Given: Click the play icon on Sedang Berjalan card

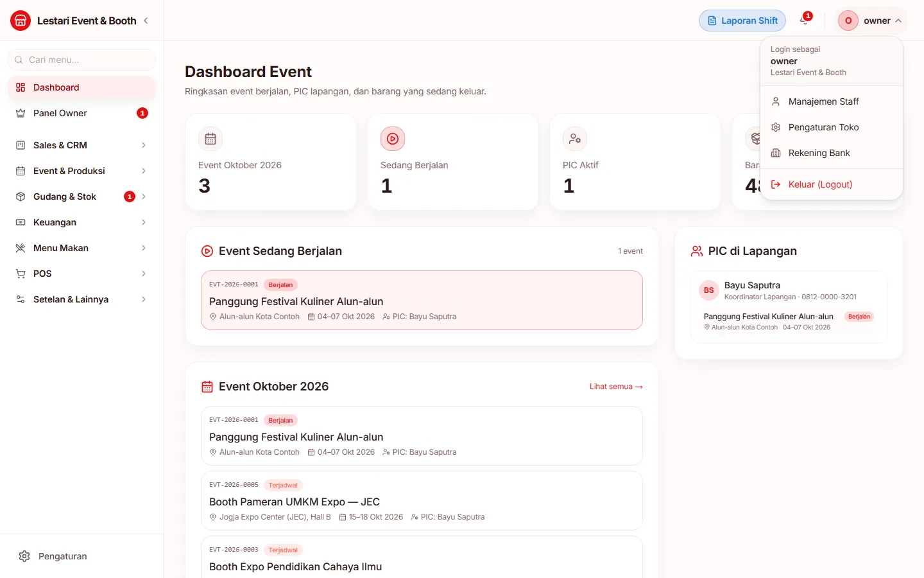Looking at the screenshot, I should [393, 139].
